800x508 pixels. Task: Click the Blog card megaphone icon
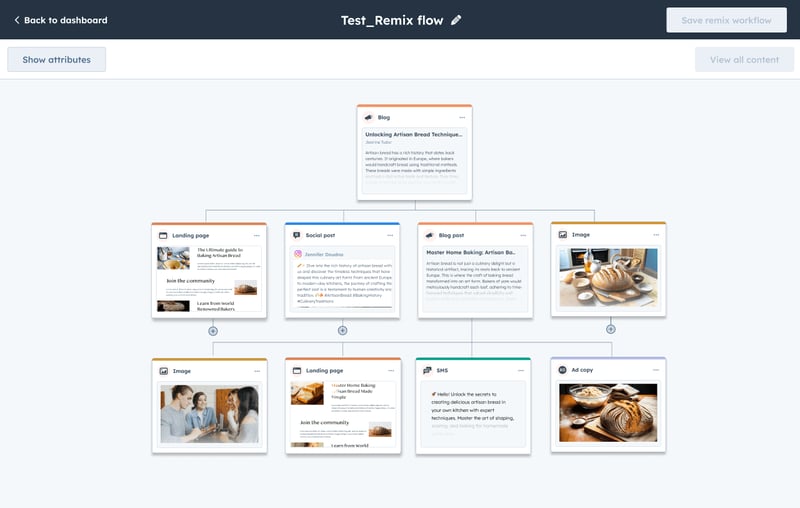(x=368, y=117)
